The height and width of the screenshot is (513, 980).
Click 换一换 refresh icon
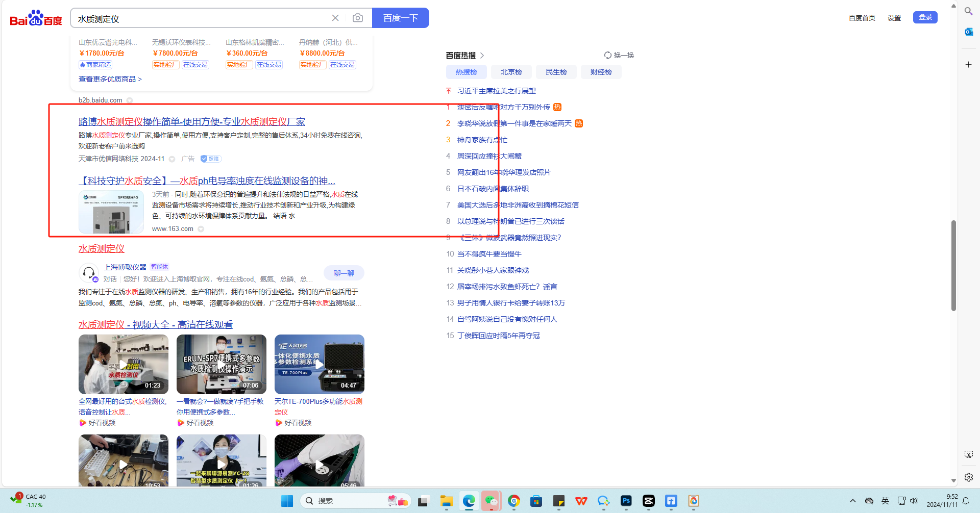[x=608, y=55]
